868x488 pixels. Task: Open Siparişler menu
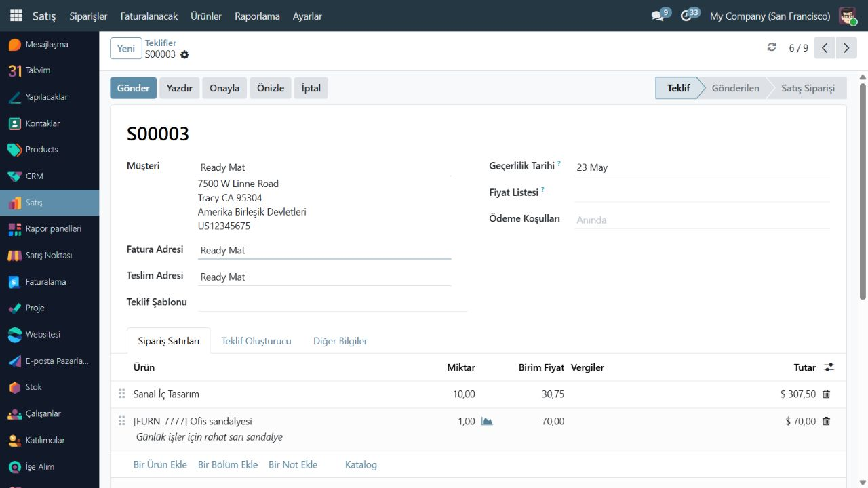tap(88, 16)
